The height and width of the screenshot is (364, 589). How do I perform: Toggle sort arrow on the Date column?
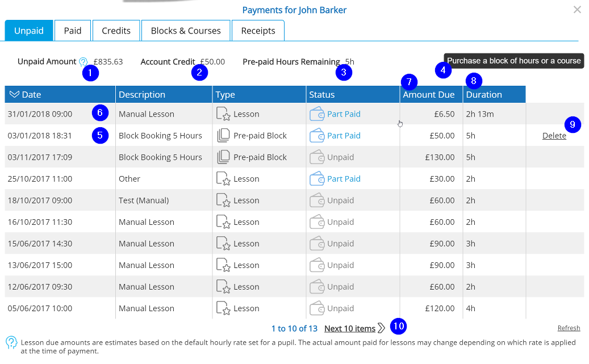(x=14, y=94)
